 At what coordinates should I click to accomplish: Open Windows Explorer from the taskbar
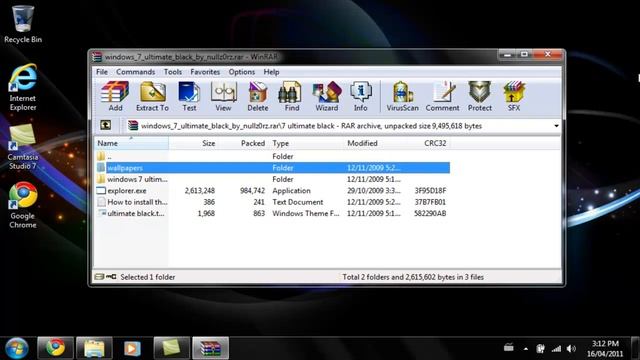point(94,348)
